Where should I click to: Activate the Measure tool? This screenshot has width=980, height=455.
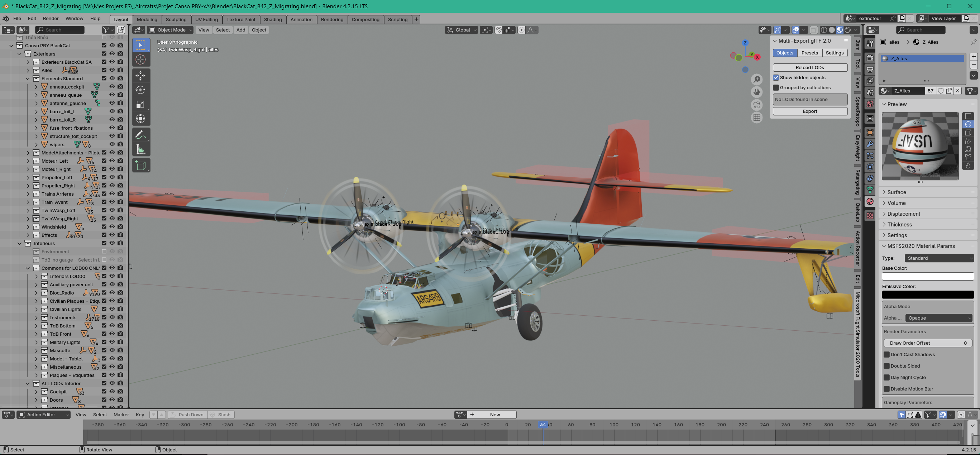140,149
